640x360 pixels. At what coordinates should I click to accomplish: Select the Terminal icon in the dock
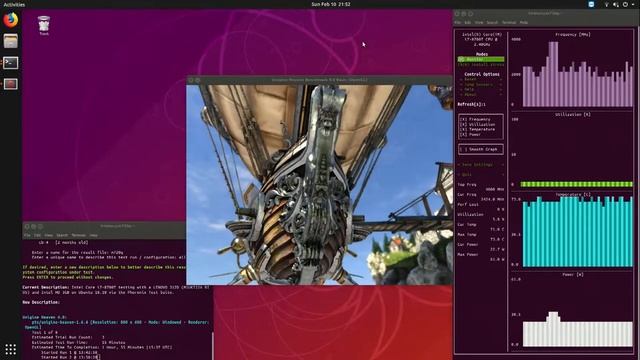click(x=11, y=62)
